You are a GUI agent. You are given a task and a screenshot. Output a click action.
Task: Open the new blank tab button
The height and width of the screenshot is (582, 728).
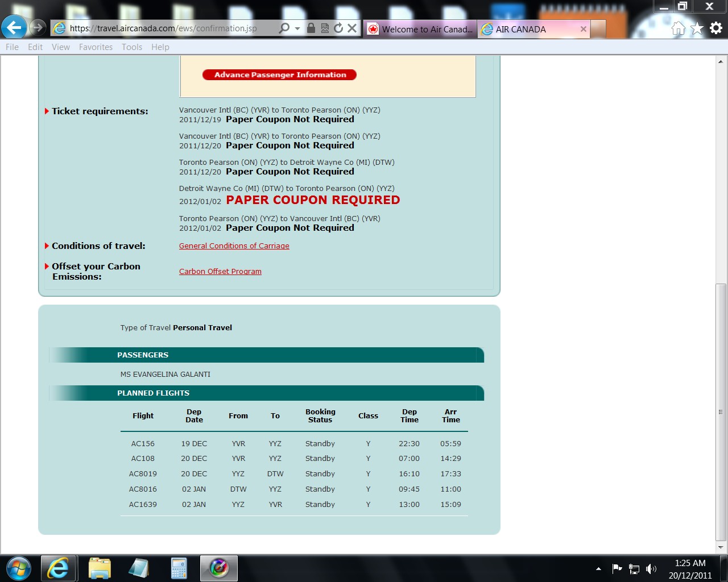[598, 29]
